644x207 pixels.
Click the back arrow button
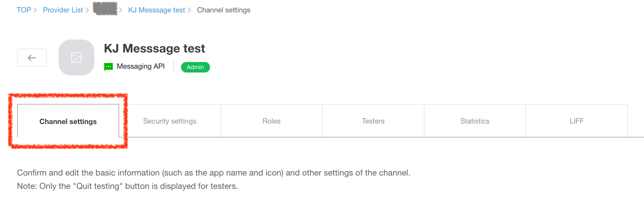point(32,58)
